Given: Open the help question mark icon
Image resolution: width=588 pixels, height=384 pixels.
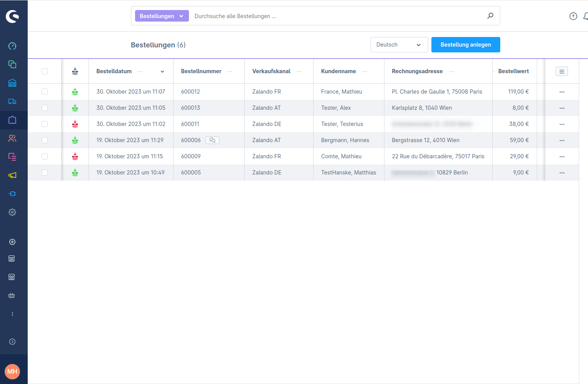Looking at the screenshot, I should point(573,16).
